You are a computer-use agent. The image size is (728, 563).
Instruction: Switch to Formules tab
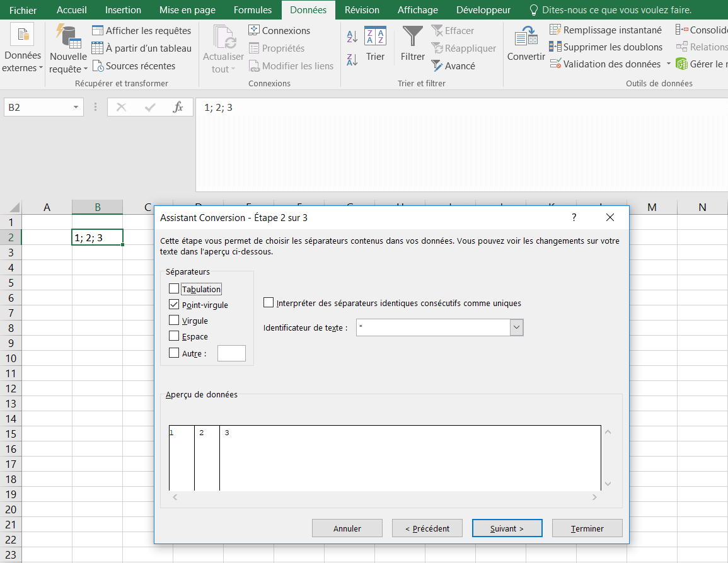tap(253, 9)
